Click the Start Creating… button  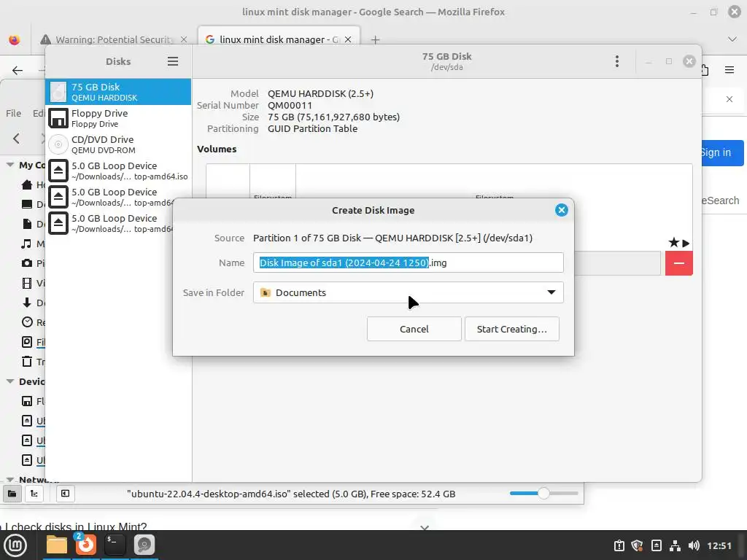tap(511, 329)
